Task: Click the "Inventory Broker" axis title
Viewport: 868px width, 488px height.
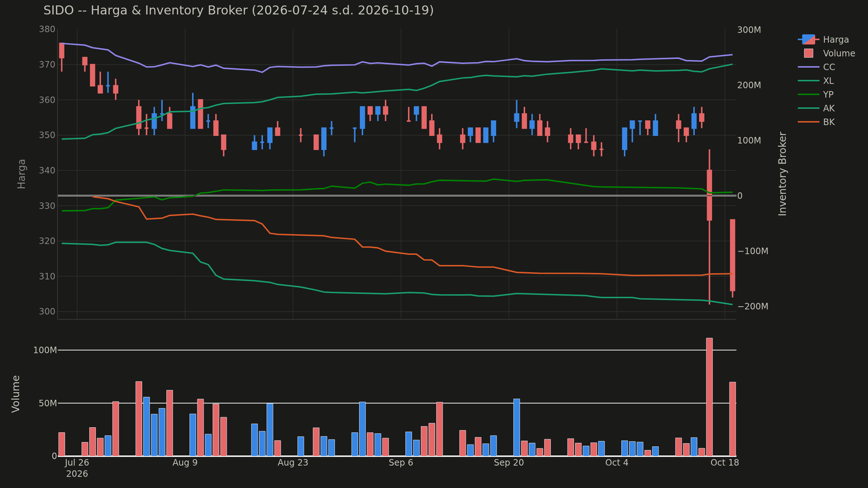Action: pos(782,174)
